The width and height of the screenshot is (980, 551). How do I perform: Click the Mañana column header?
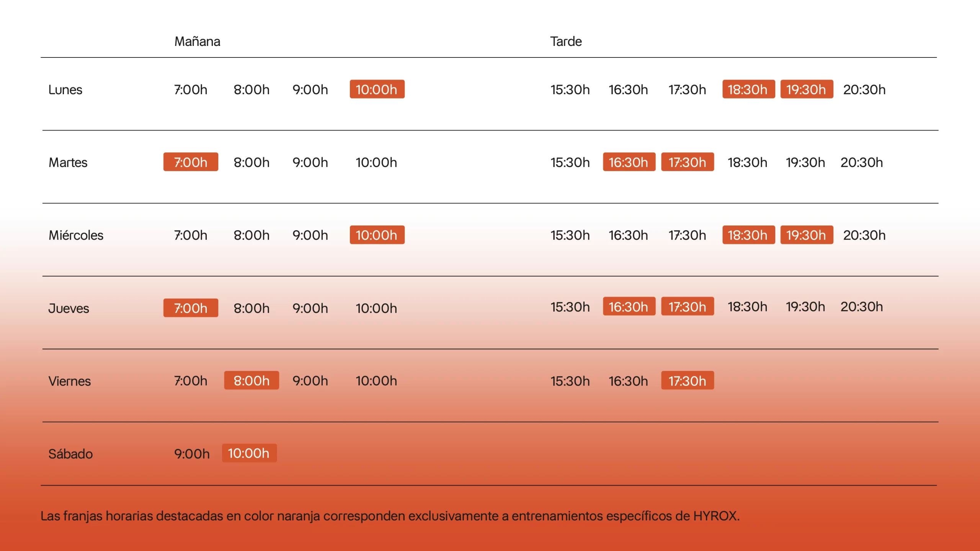click(197, 41)
